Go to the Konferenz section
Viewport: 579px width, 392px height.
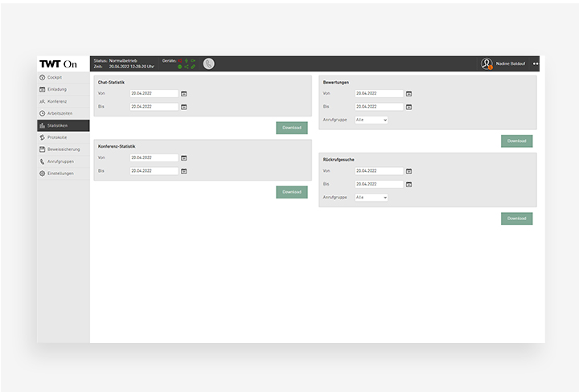pos(64,101)
